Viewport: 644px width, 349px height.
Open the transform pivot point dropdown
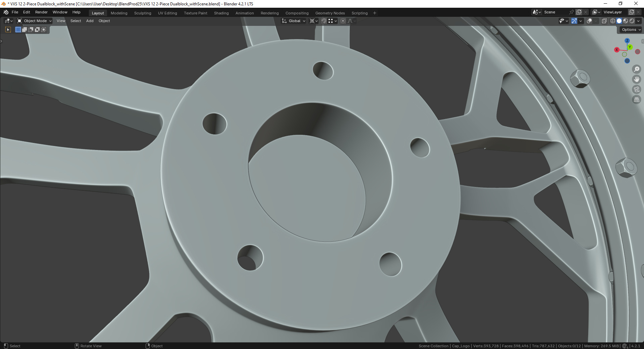coord(314,21)
